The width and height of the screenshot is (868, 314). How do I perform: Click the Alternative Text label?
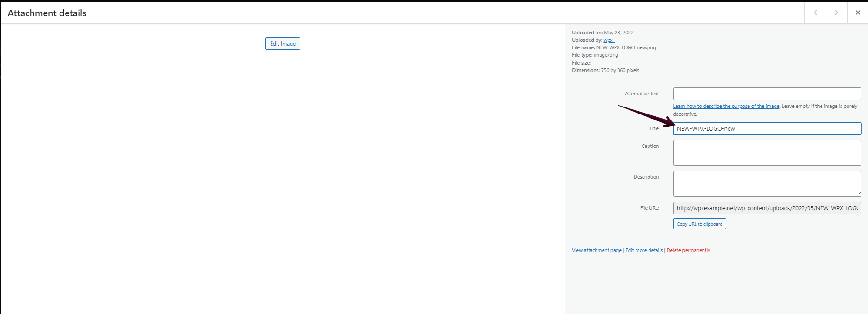click(x=642, y=94)
